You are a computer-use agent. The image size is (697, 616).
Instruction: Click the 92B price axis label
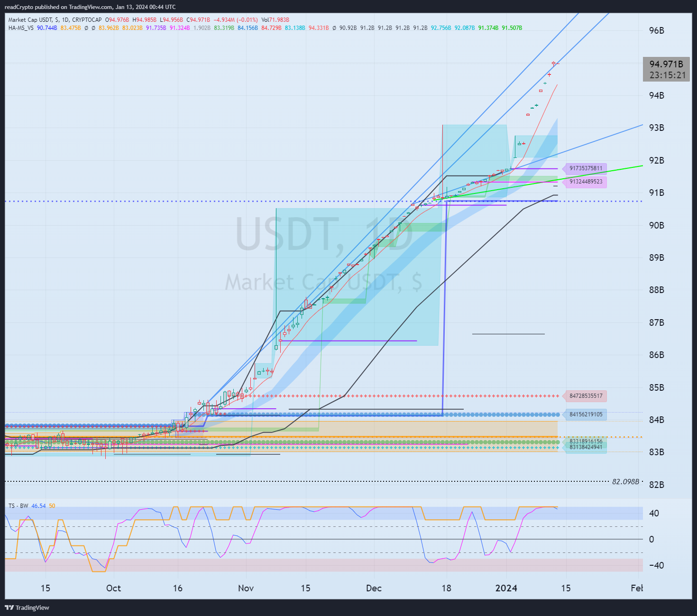coord(656,160)
